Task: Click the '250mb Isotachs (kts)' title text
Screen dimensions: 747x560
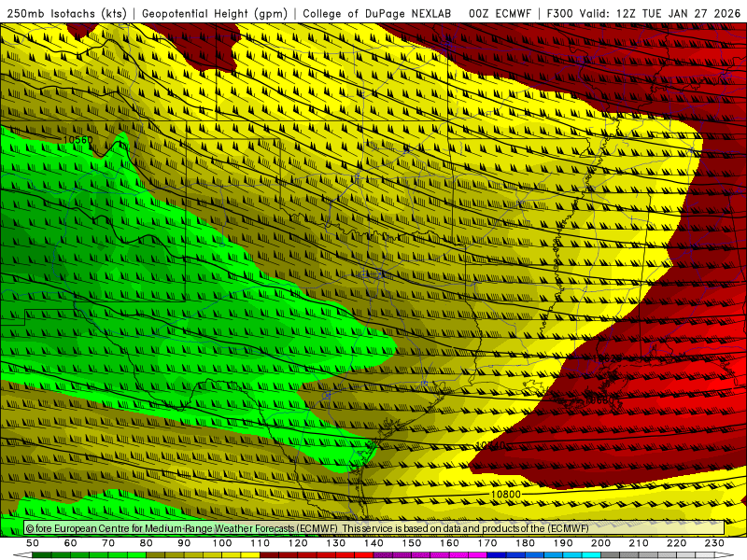Action: 66,13
